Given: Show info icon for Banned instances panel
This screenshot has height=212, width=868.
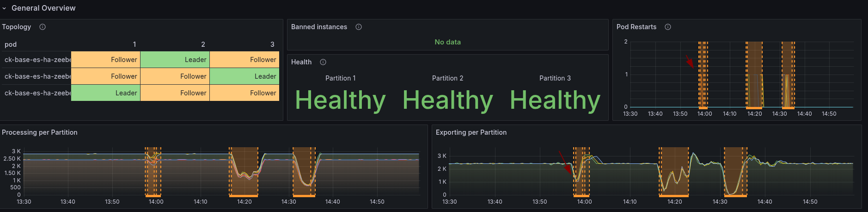Looking at the screenshot, I should click(x=359, y=27).
